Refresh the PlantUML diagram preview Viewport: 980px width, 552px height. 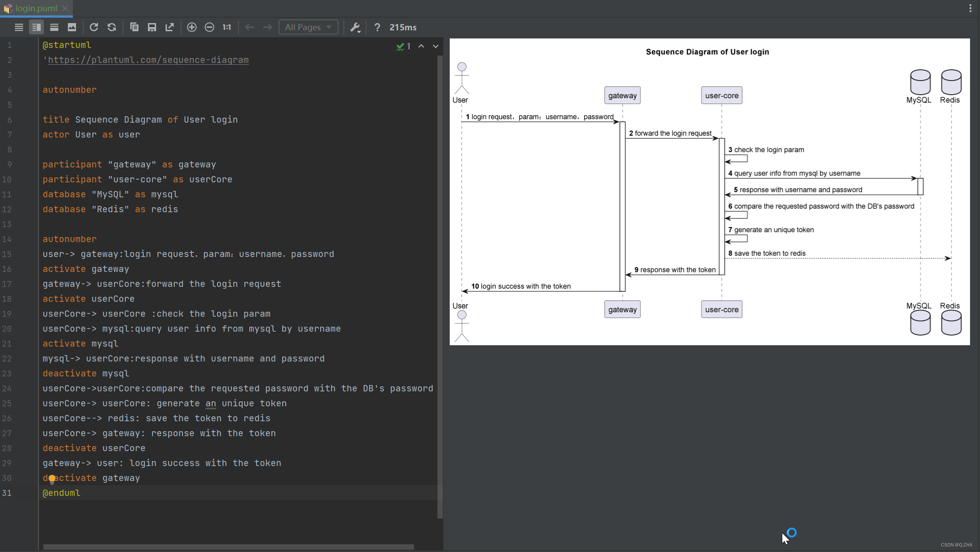point(94,27)
